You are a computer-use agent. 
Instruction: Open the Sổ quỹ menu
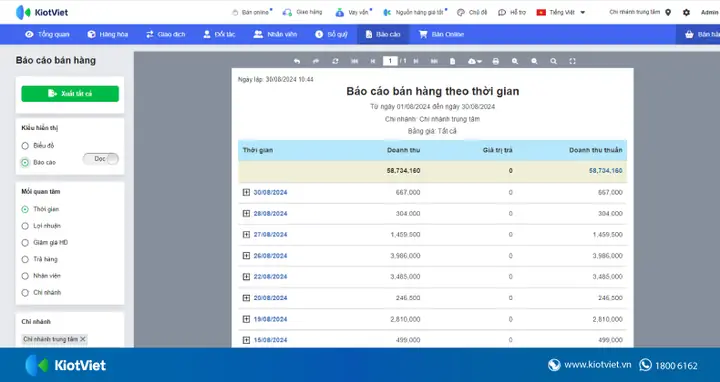tap(331, 34)
